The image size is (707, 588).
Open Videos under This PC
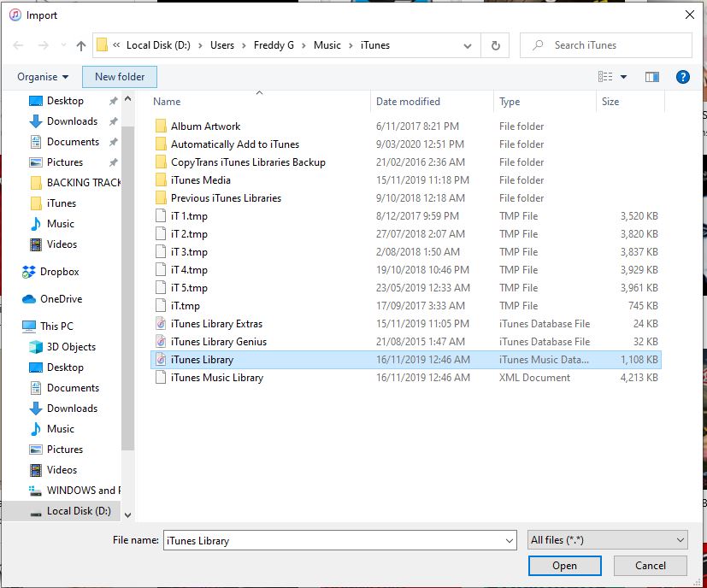click(62, 470)
